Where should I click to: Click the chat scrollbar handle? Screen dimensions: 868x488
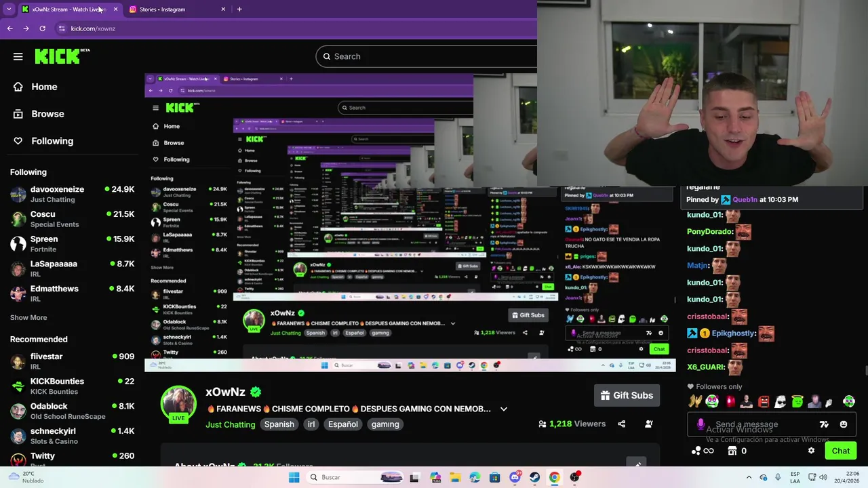click(865, 370)
